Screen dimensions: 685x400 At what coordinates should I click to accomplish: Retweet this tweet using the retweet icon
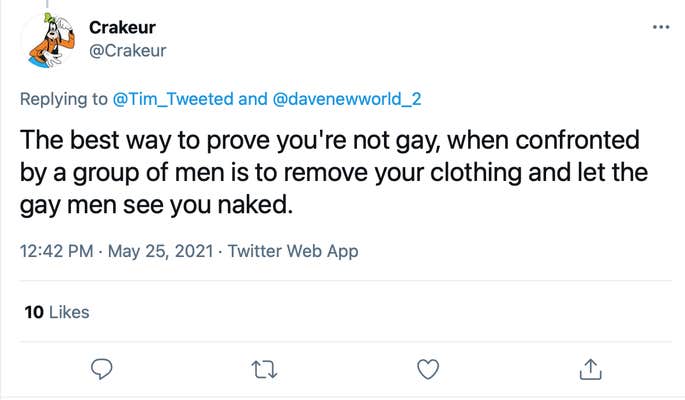(266, 369)
